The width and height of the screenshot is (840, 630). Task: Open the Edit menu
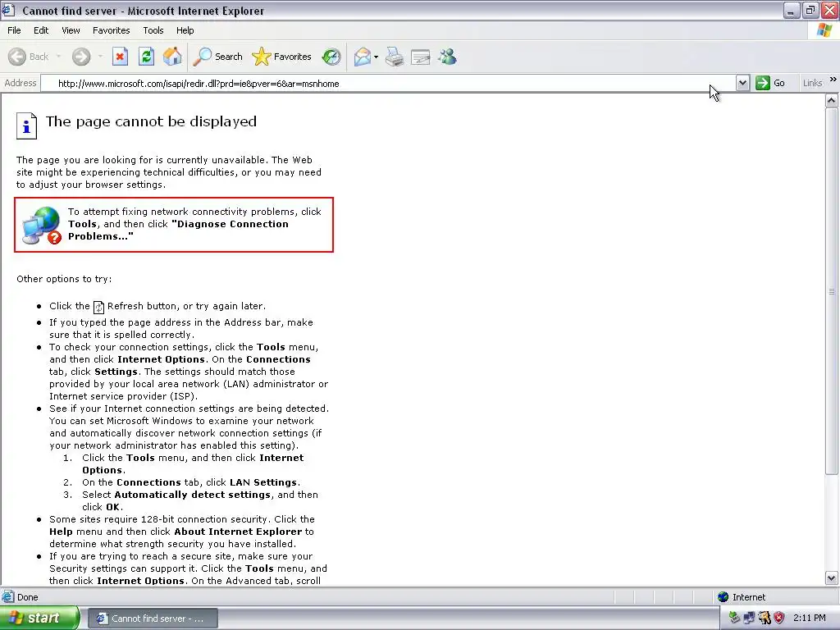pyautogui.click(x=41, y=30)
